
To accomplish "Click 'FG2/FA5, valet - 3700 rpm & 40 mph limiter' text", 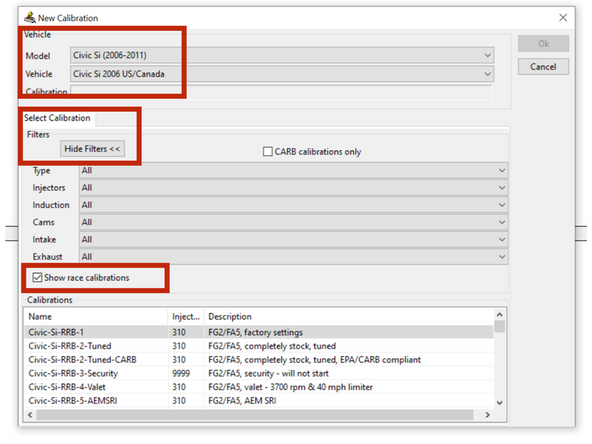I will pyautogui.click(x=290, y=387).
